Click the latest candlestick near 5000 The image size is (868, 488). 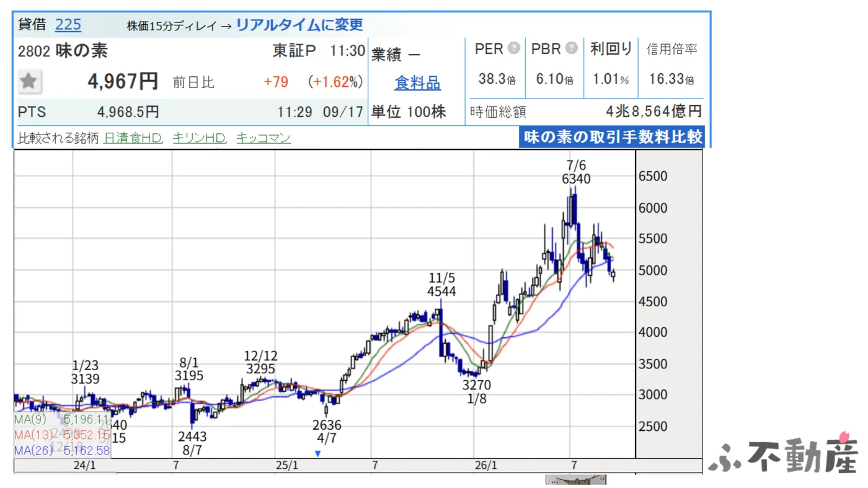(x=613, y=273)
